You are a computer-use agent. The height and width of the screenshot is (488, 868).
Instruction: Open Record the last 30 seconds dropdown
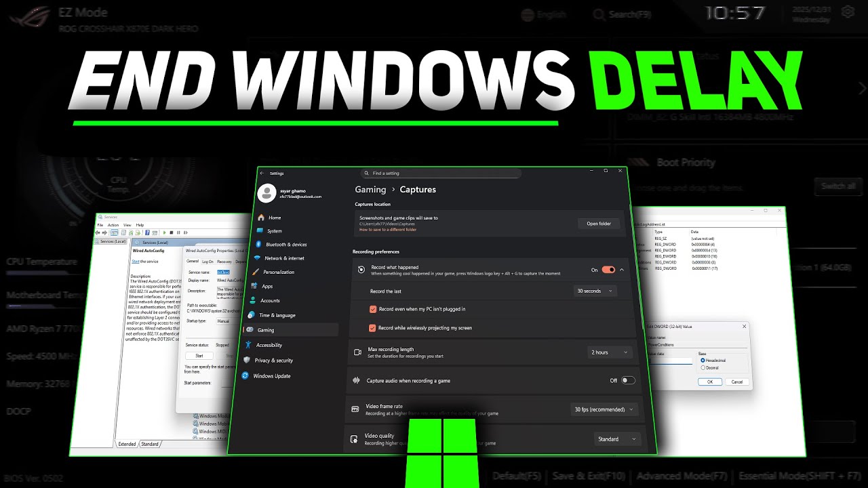(595, 291)
